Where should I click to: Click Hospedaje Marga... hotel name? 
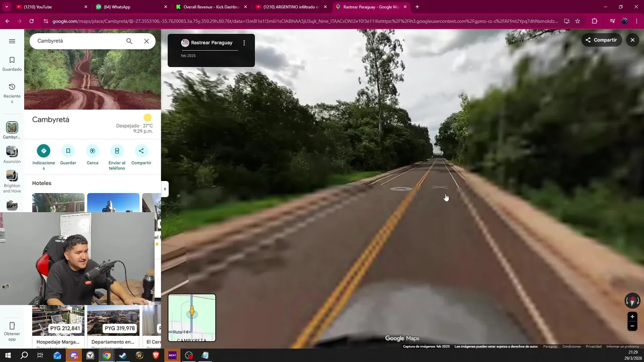click(58, 342)
